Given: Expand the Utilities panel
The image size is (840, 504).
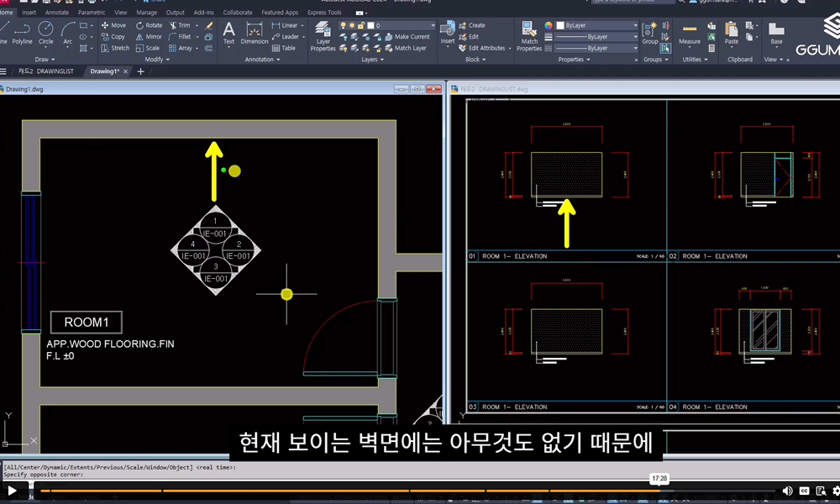Looking at the screenshot, I should pyautogui.click(x=695, y=60).
